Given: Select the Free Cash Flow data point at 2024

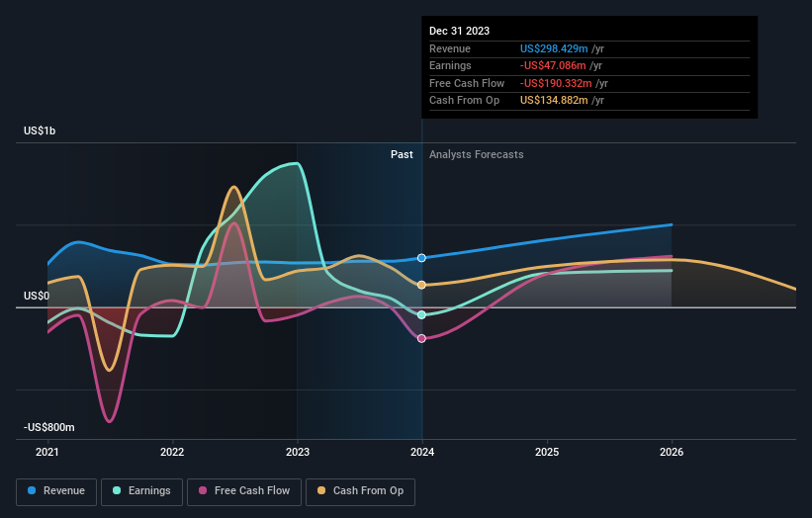Looking at the screenshot, I should point(421,338).
